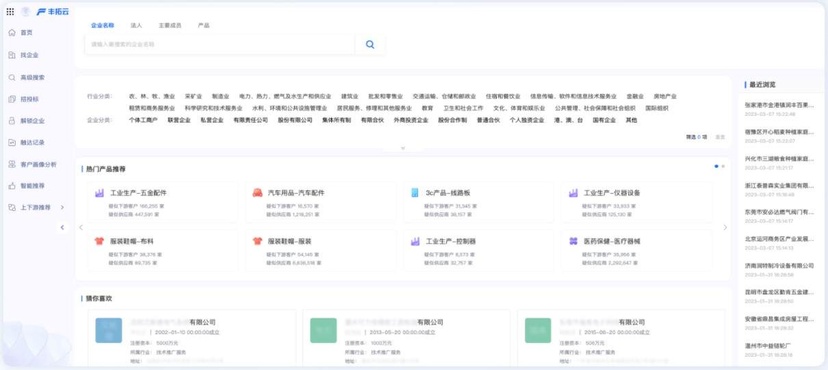Switch to the 主要成员 search tab

click(170, 25)
